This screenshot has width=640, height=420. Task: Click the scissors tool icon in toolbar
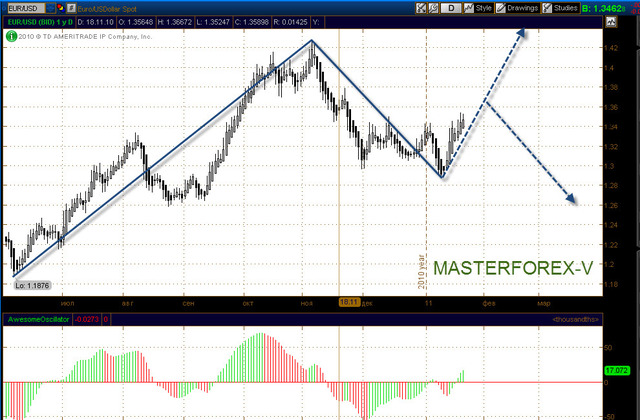(421, 8)
